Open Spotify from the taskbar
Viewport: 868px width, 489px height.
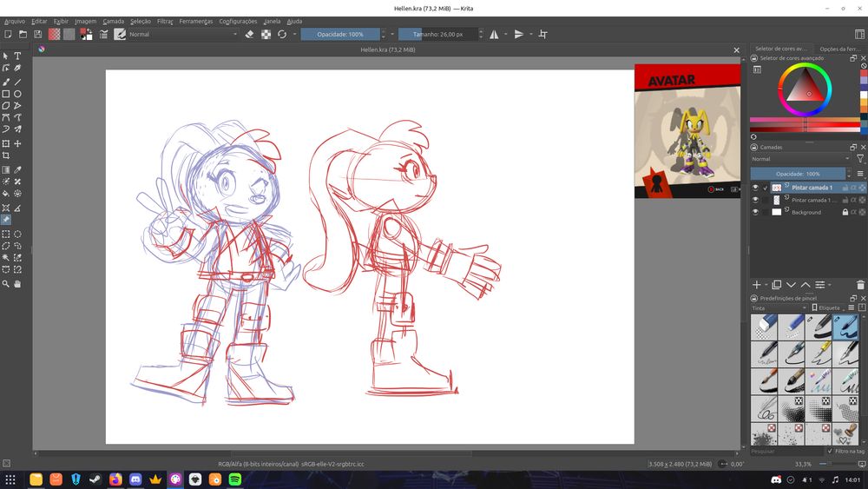(234, 479)
